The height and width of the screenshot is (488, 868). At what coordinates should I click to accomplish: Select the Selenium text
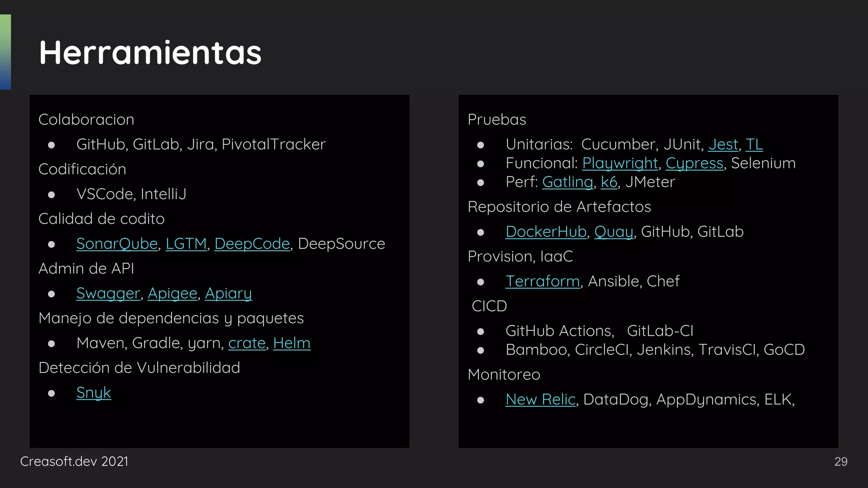(x=763, y=163)
